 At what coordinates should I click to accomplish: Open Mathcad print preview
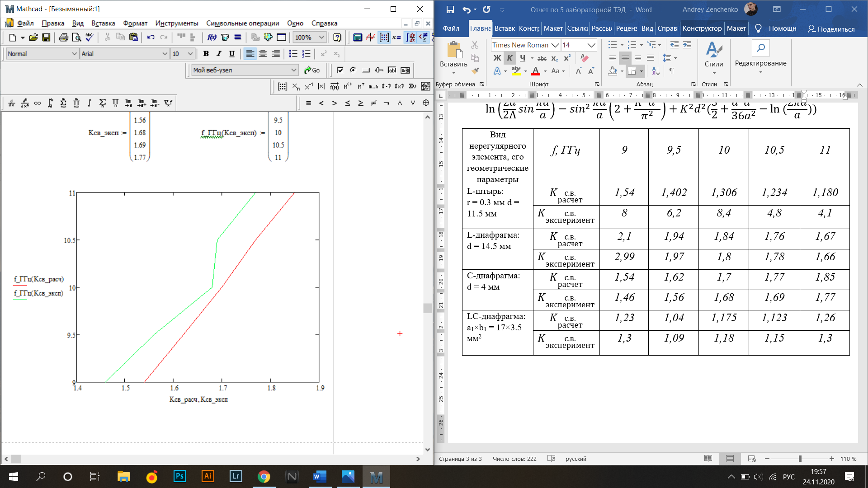point(76,38)
